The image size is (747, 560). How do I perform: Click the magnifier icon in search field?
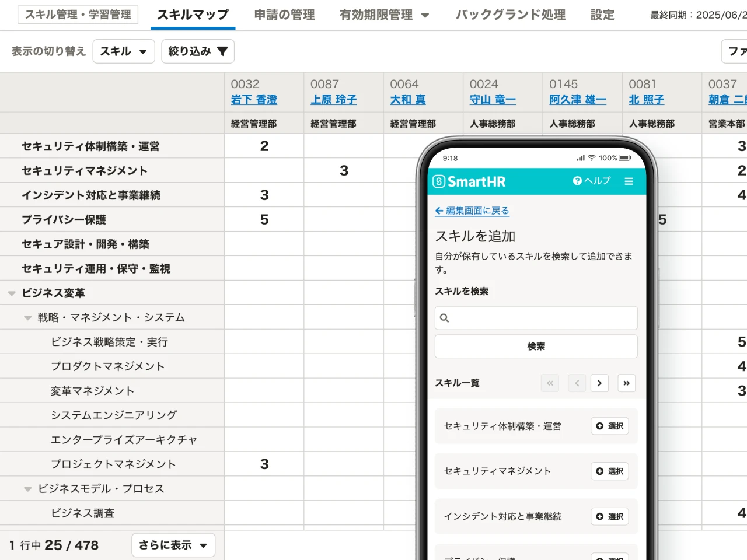coord(445,318)
